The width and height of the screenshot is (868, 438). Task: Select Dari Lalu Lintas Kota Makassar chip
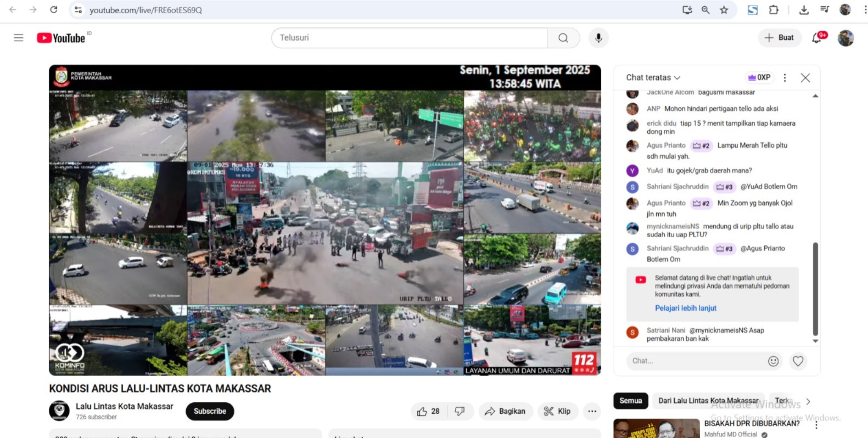pos(708,401)
